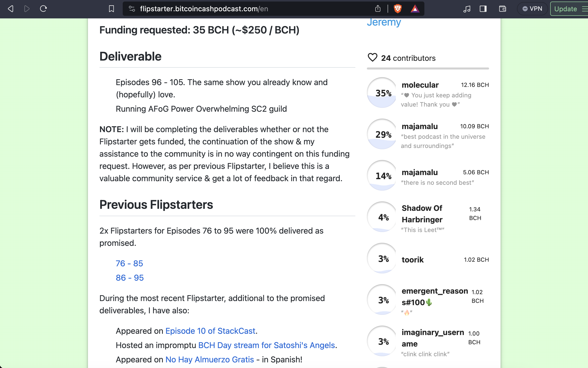Open the music playlist icon
The height and width of the screenshot is (368, 588).
coord(467,9)
